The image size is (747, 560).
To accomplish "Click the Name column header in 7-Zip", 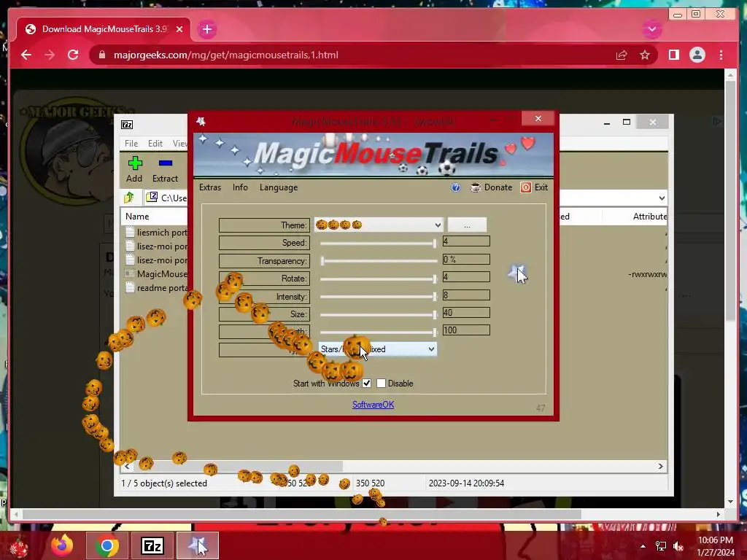I will tap(137, 216).
